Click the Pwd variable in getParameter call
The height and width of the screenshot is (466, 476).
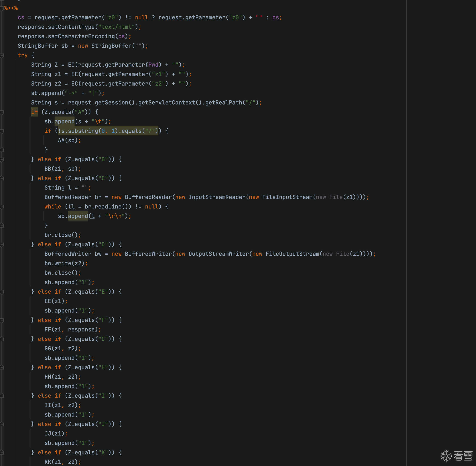click(x=153, y=65)
